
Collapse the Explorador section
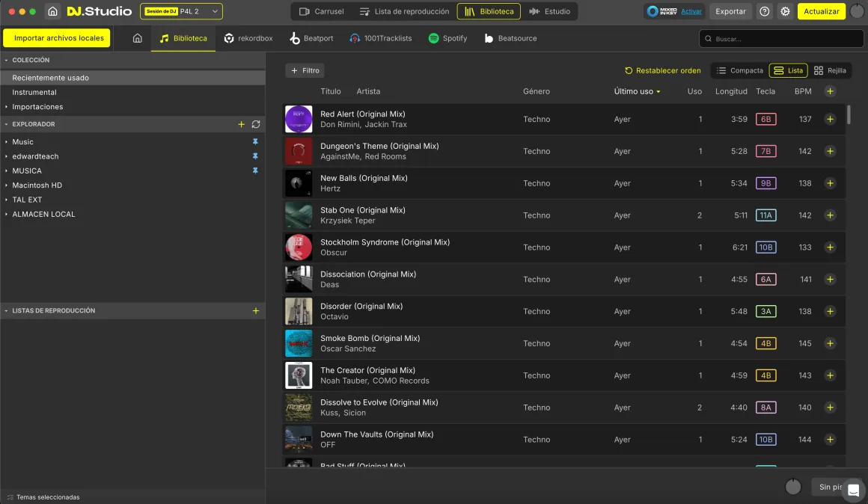(6, 124)
